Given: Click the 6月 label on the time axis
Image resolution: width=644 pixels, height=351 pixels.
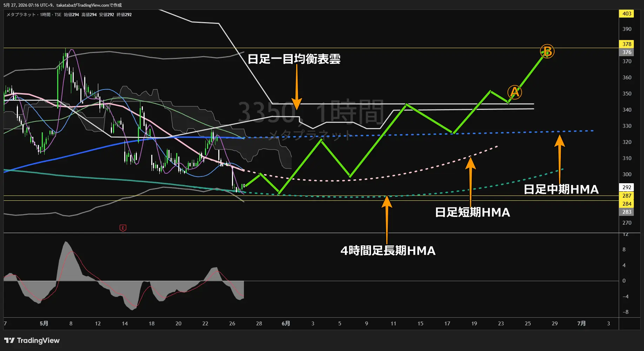Looking at the screenshot, I should pyautogui.click(x=286, y=324).
